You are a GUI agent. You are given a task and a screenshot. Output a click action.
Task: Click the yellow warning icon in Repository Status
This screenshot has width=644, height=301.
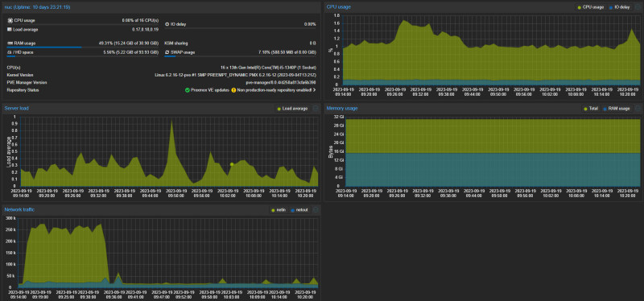tap(233, 90)
